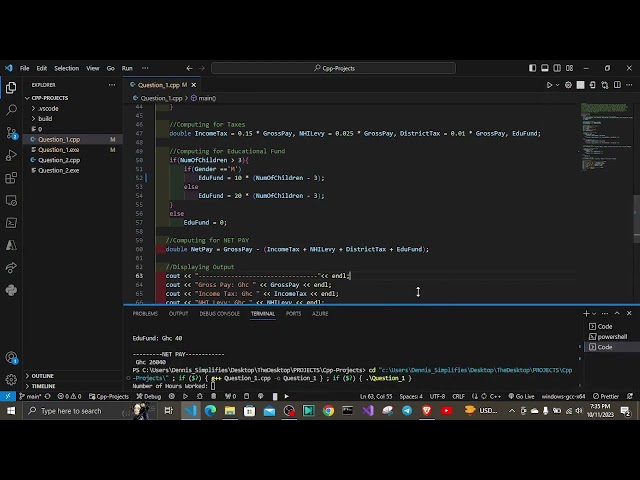Go forward with the title bar arrow
Viewport: 640px width, 480px height.
point(202,68)
